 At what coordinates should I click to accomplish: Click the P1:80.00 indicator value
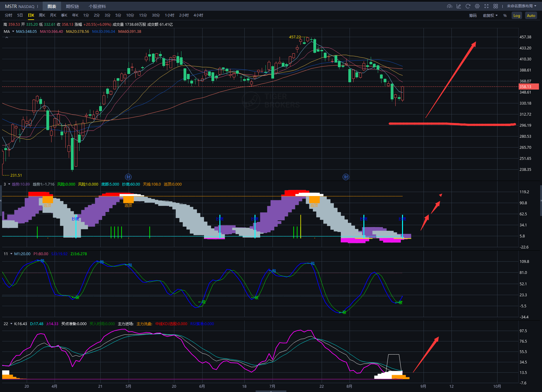click(x=41, y=254)
